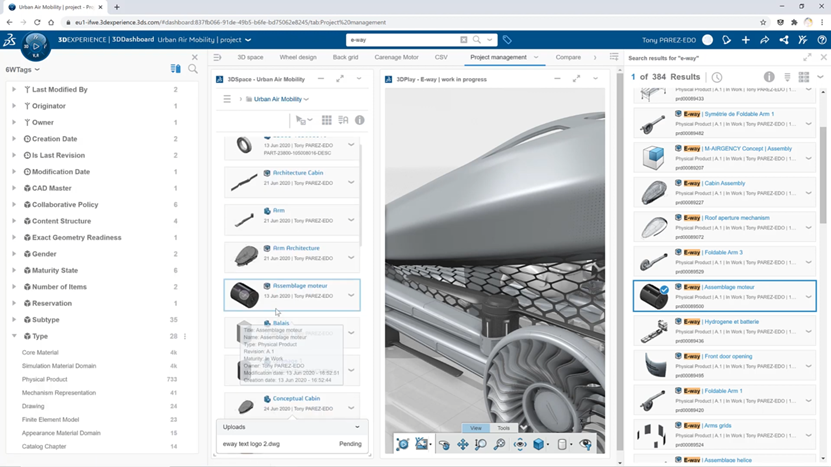Filter by Drawing type
The image size is (831, 467).
[33, 407]
